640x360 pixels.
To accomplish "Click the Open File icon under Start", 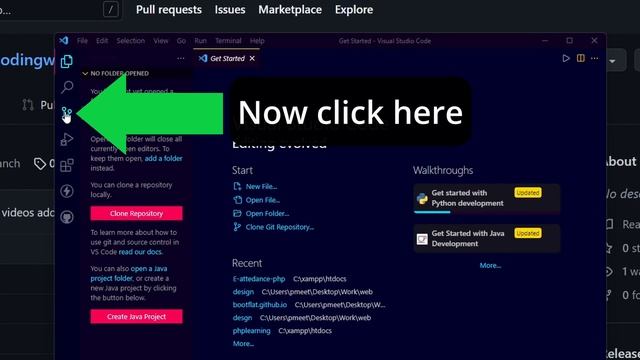I will pos(237,200).
